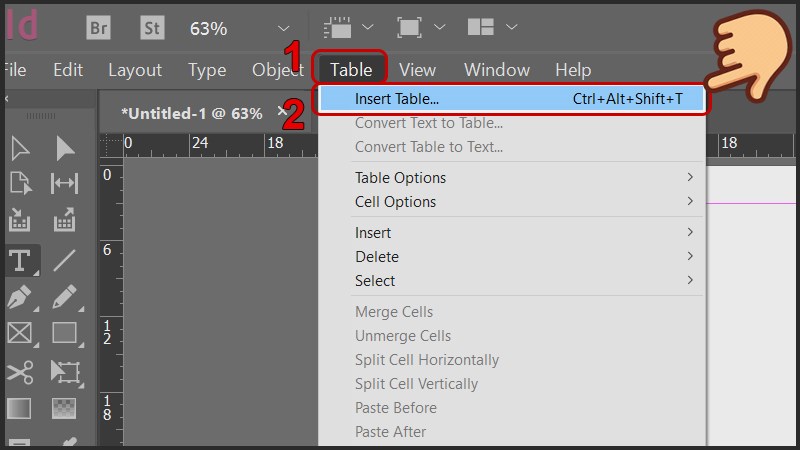Pick the Line tool
This screenshot has width=800, height=450.
(x=65, y=261)
